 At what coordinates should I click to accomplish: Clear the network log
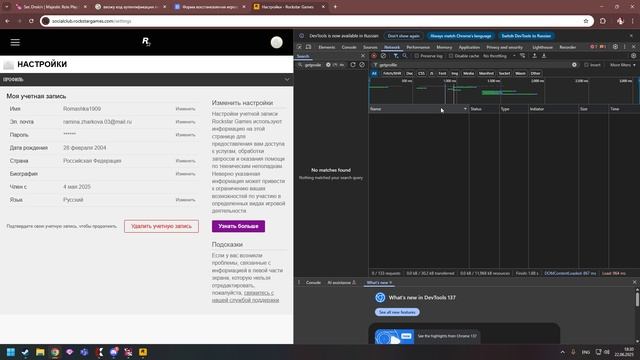click(x=383, y=56)
